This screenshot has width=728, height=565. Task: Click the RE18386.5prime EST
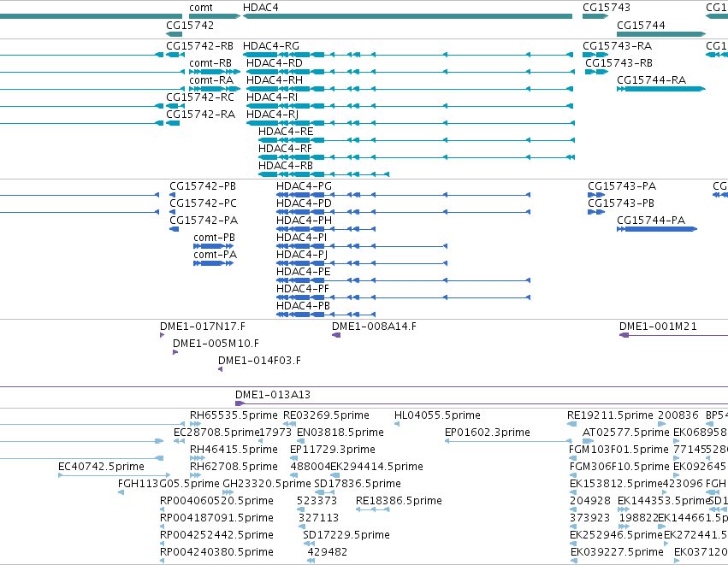pyautogui.click(x=373, y=509)
